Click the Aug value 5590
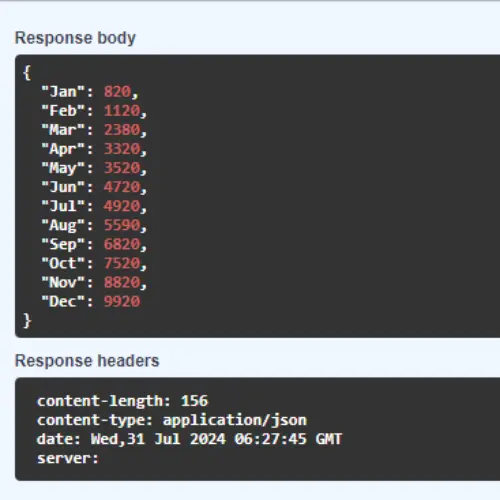The height and width of the screenshot is (500, 500). 122,225
